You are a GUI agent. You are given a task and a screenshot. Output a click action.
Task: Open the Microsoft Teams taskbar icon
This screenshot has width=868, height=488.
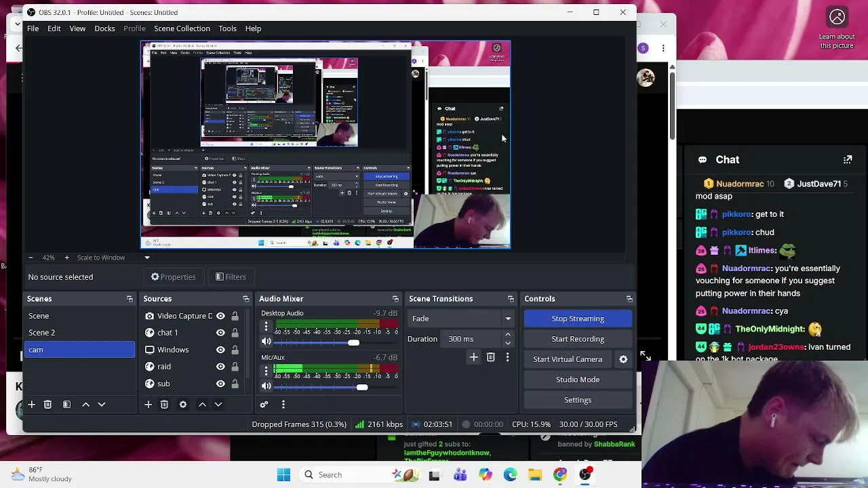tap(460, 475)
